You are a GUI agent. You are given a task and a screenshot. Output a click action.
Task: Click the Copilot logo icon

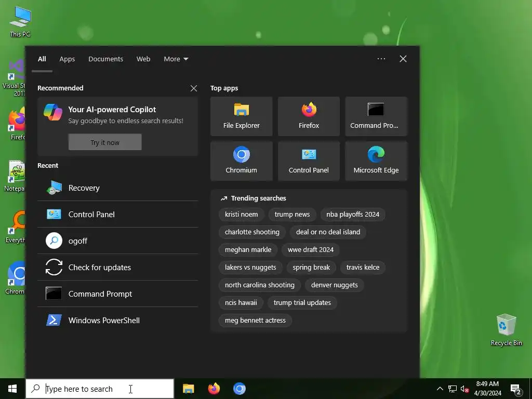click(x=53, y=113)
